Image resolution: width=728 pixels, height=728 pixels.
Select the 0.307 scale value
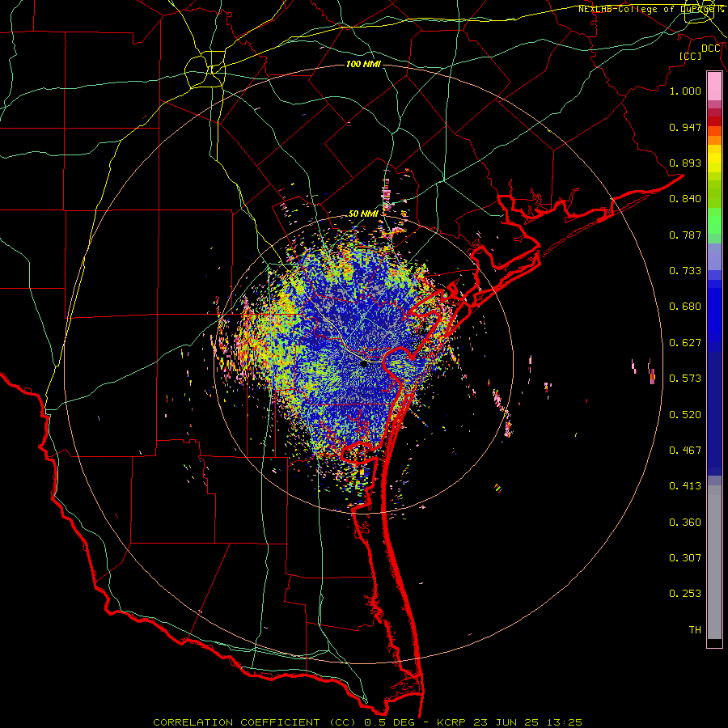(x=685, y=557)
